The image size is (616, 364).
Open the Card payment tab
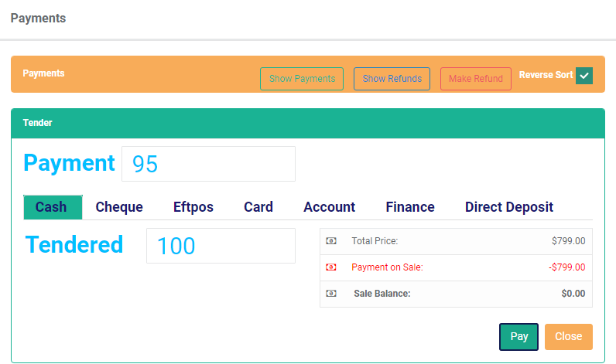tap(258, 207)
